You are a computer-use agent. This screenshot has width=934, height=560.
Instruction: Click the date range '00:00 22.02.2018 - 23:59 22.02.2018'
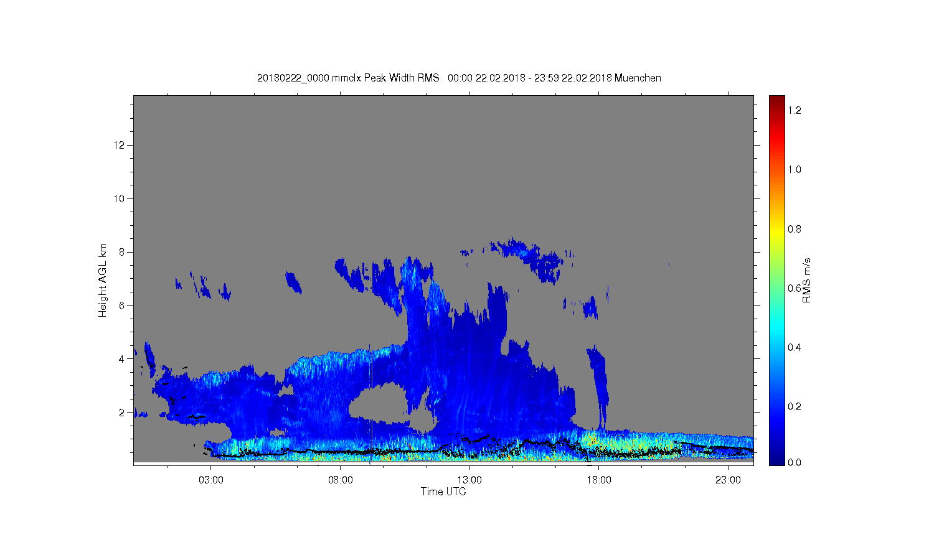(530, 78)
